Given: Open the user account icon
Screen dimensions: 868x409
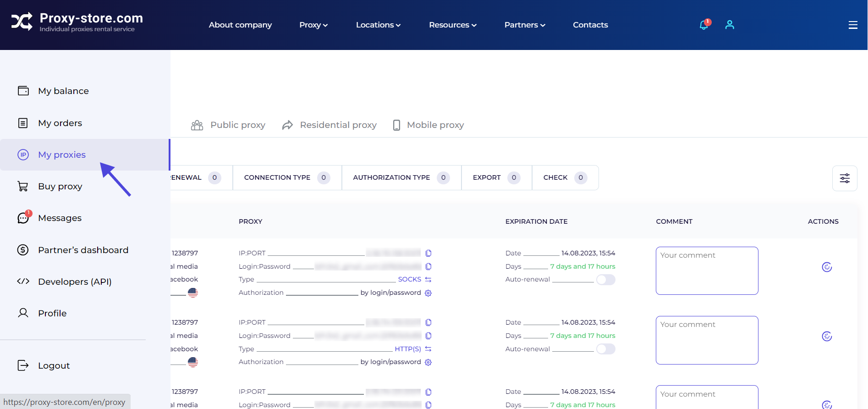Looking at the screenshot, I should point(730,25).
